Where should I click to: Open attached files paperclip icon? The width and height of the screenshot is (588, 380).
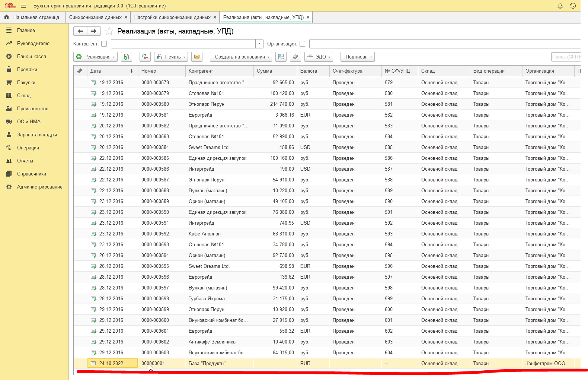coord(295,57)
